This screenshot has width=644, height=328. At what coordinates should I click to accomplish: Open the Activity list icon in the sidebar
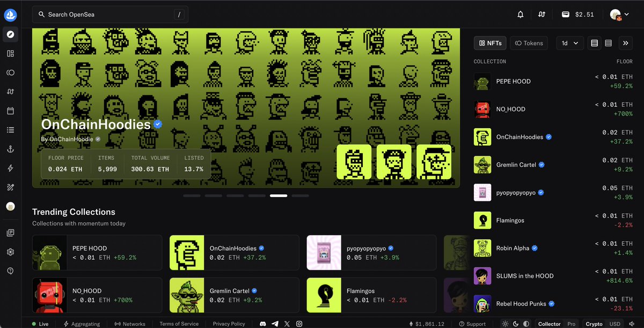(x=10, y=130)
